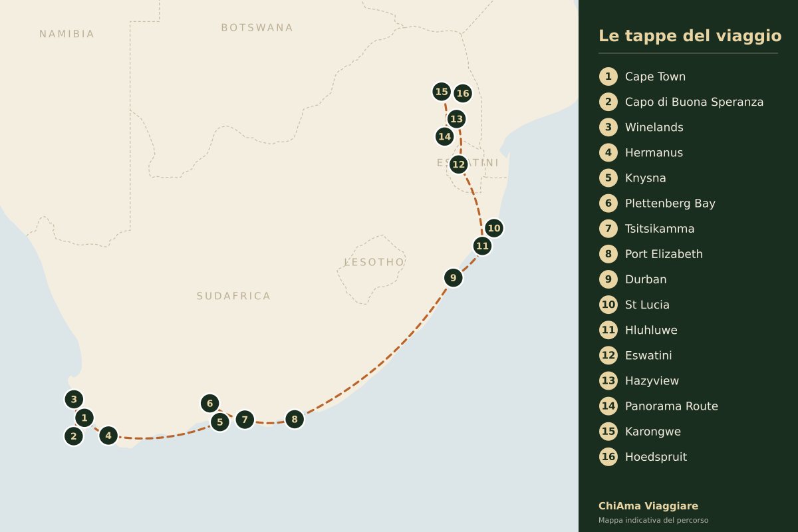Select 'Plettenberg Bay' legend entry

click(670, 203)
